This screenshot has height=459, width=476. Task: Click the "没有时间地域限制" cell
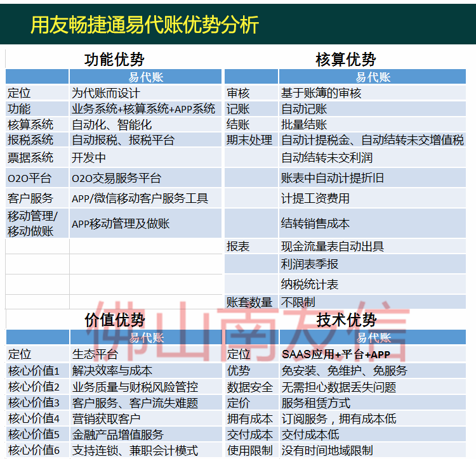373,450
